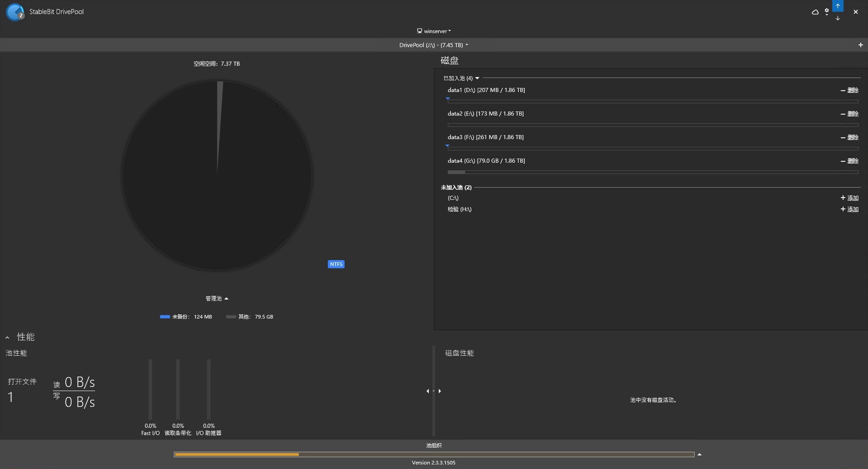Click the down arrow icon below the blue button
The height and width of the screenshot is (469, 868).
(838, 18)
